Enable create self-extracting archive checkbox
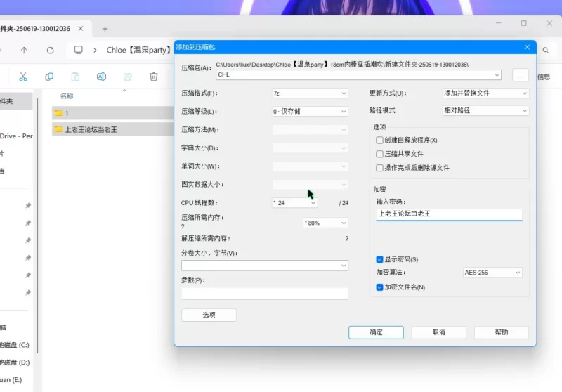 pos(379,140)
